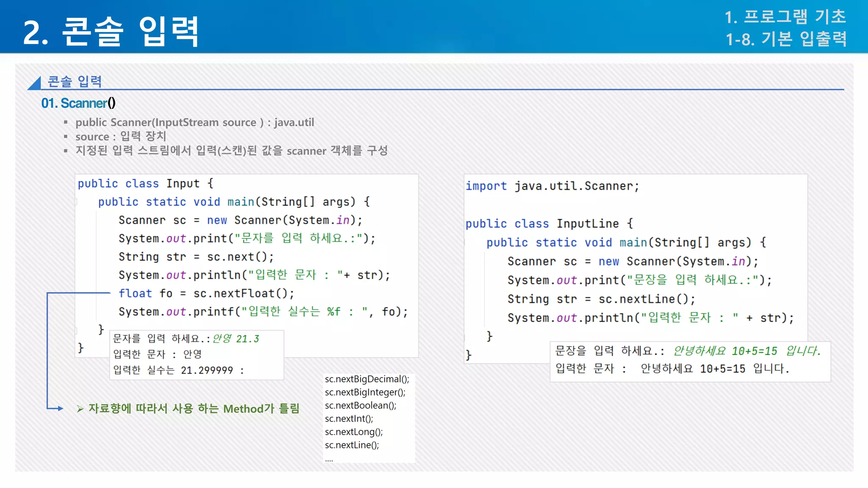Click the output line '문자를 입력 하세요.:안영 21.3'
The width and height of the screenshot is (868, 488).
(x=186, y=338)
